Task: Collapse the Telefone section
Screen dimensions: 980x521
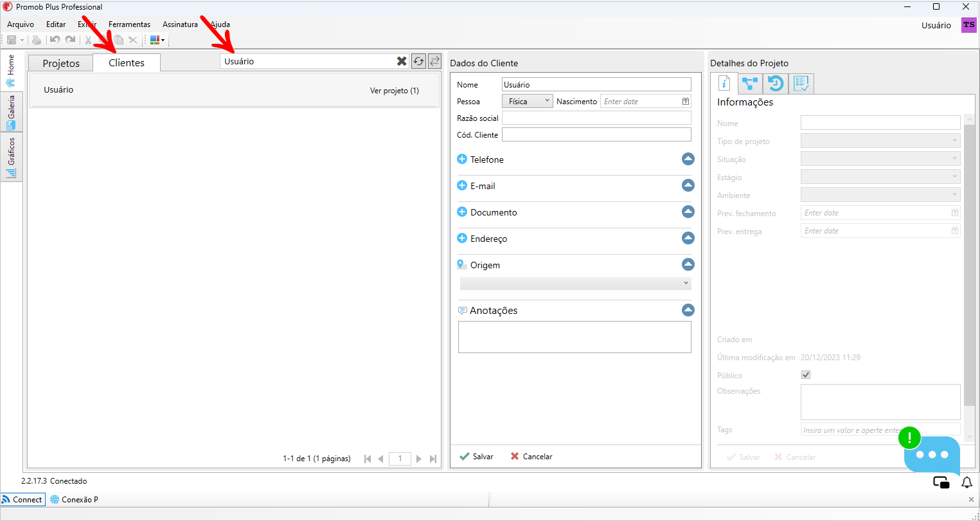Action: 688,159
